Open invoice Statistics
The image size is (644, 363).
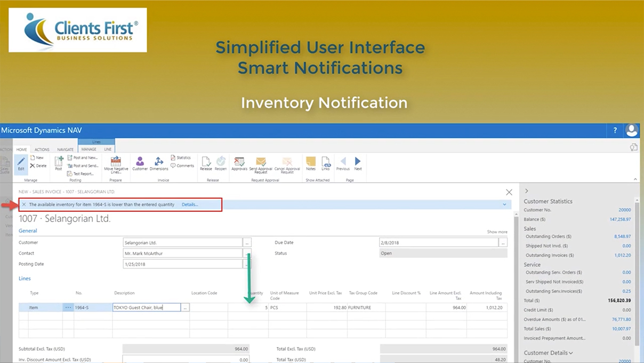tap(180, 158)
